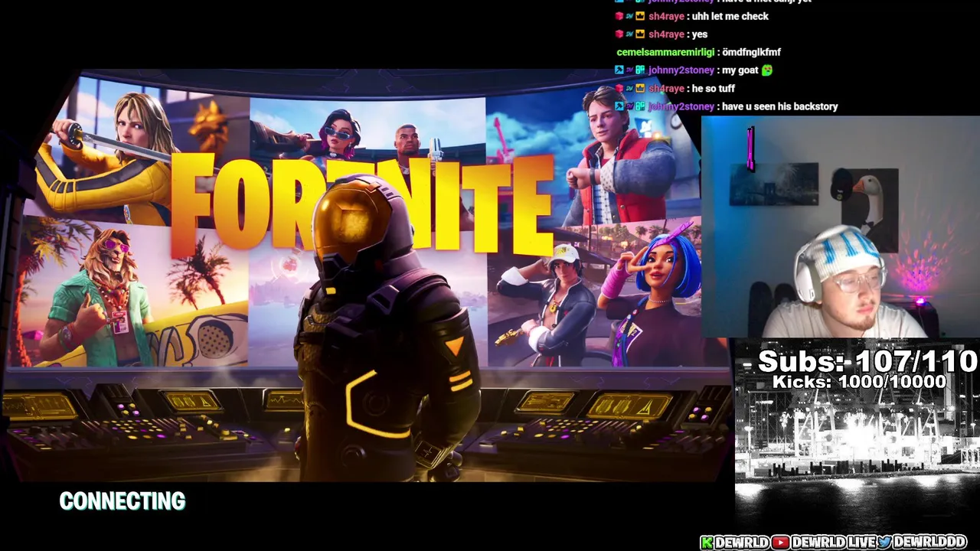Open DEWRLD Kick channel handle
Viewport: 980px width, 551px height.
742,543
